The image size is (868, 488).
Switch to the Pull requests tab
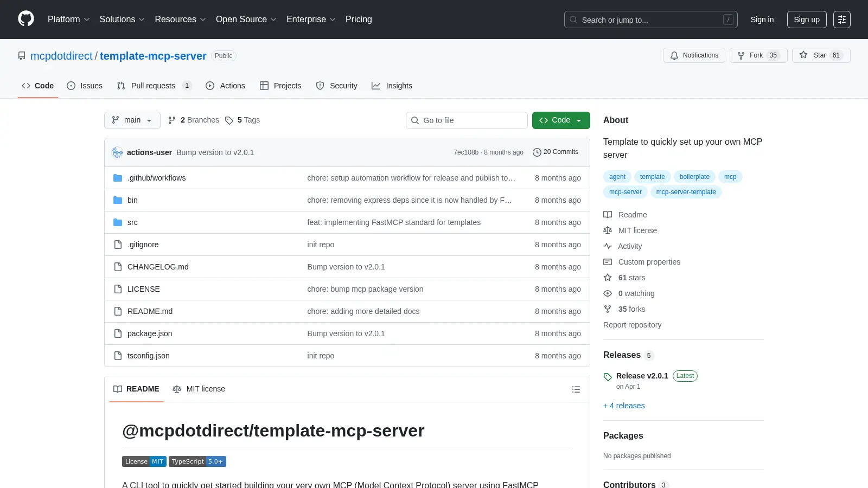[x=154, y=86]
